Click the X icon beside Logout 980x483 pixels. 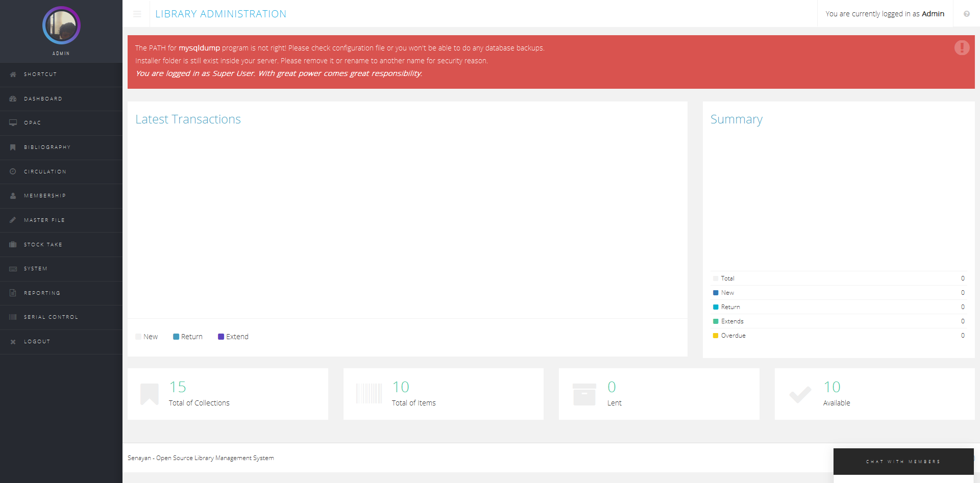click(x=13, y=342)
